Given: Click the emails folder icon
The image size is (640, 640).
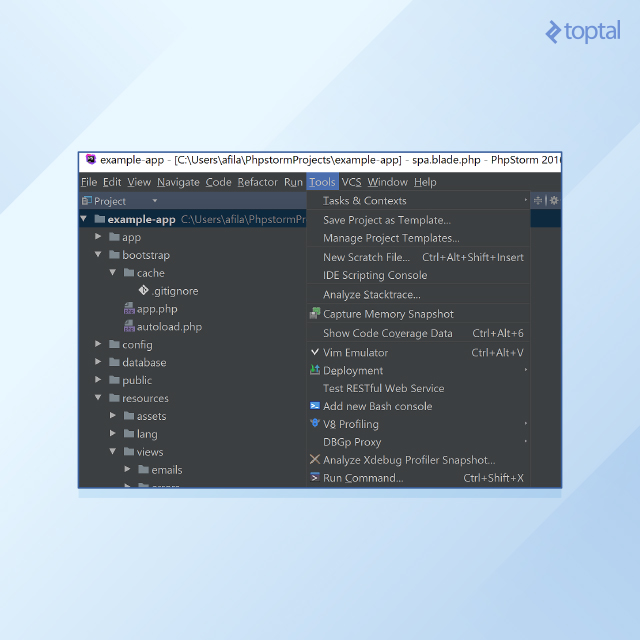Looking at the screenshot, I should click(x=143, y=469).
